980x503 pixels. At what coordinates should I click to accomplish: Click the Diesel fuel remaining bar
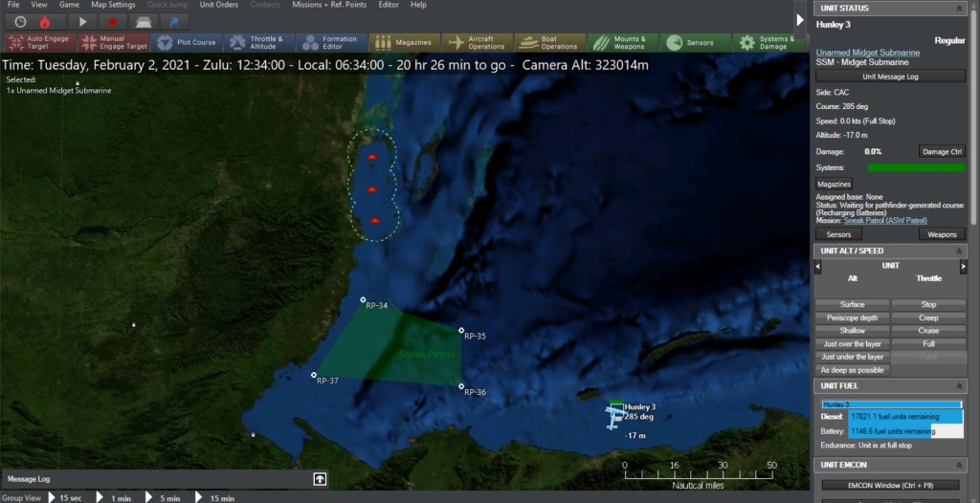click(890, 417)
